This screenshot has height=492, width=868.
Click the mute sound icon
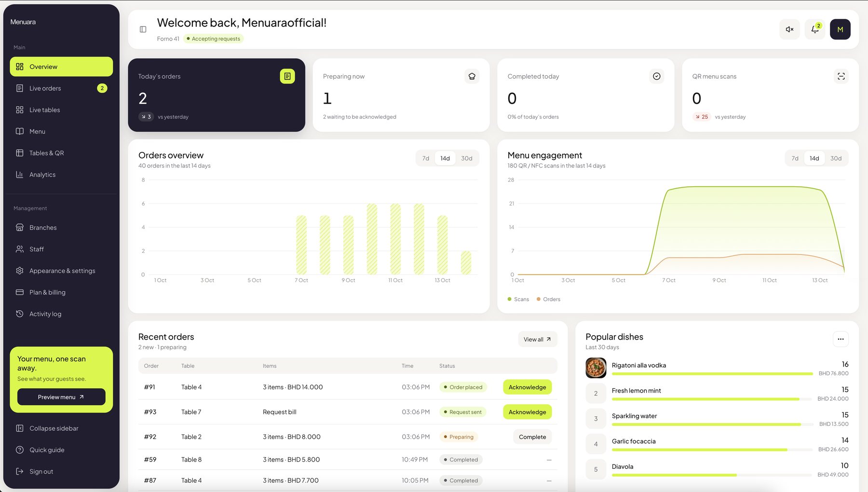789,29
